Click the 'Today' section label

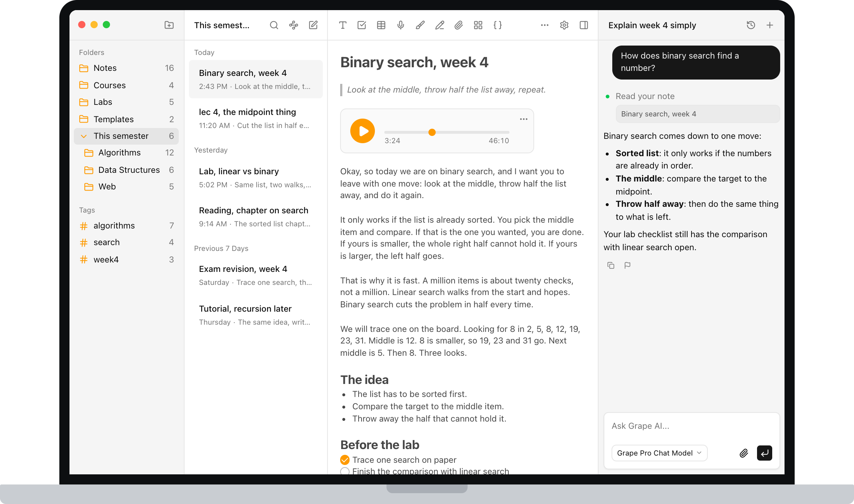204,52
